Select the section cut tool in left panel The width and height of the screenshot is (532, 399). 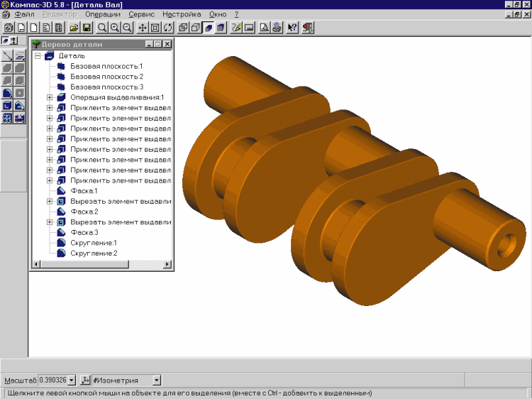coord(20,106)
